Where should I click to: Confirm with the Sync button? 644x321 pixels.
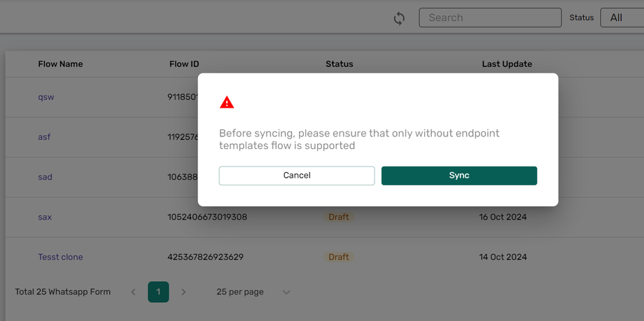coord(459,176)
